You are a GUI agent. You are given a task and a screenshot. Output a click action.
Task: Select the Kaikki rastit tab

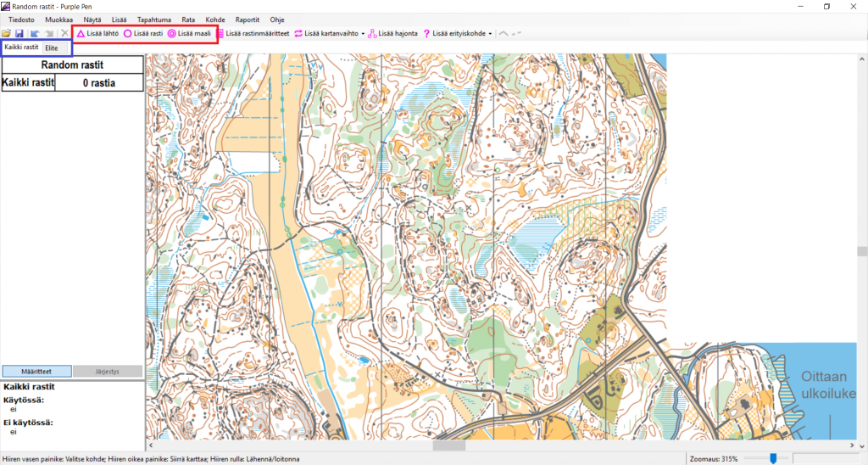(21, 48)
